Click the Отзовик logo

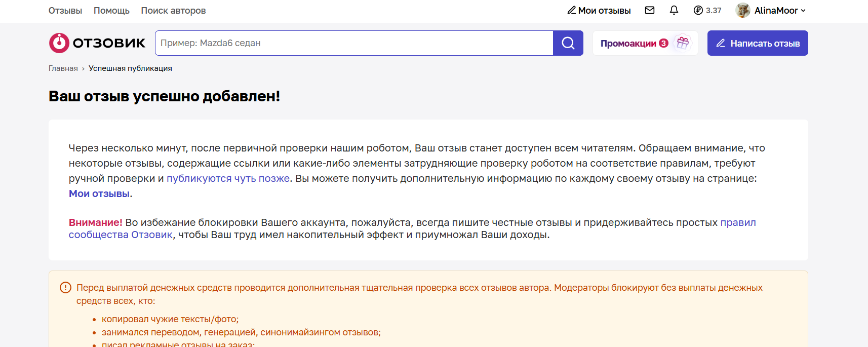tap(97, 43)
